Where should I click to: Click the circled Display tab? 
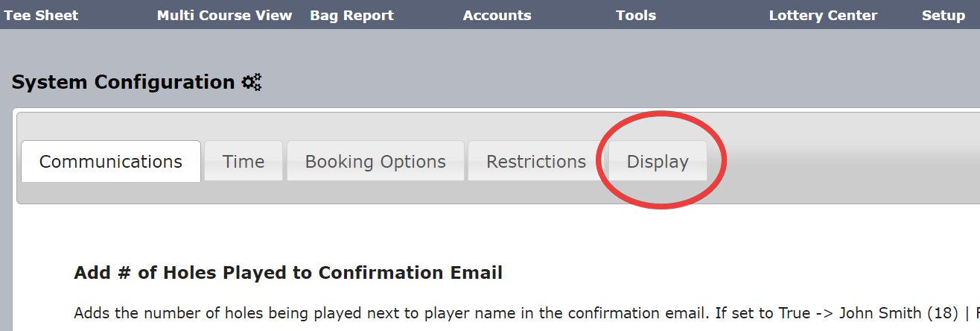coord(658,161)
